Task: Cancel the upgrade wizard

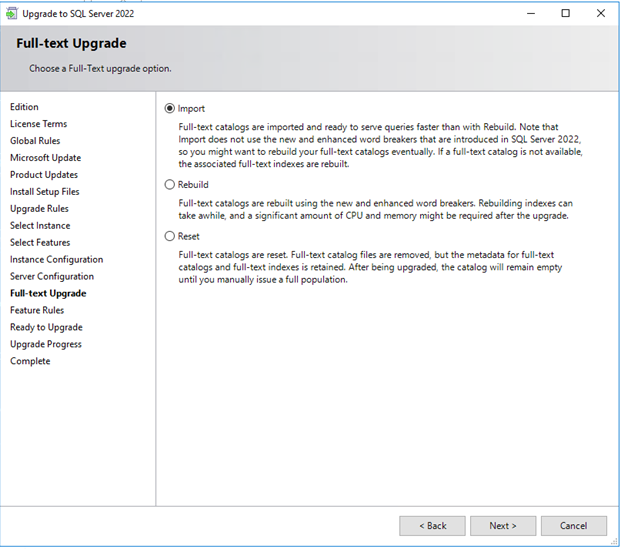Action: point(574,526)
